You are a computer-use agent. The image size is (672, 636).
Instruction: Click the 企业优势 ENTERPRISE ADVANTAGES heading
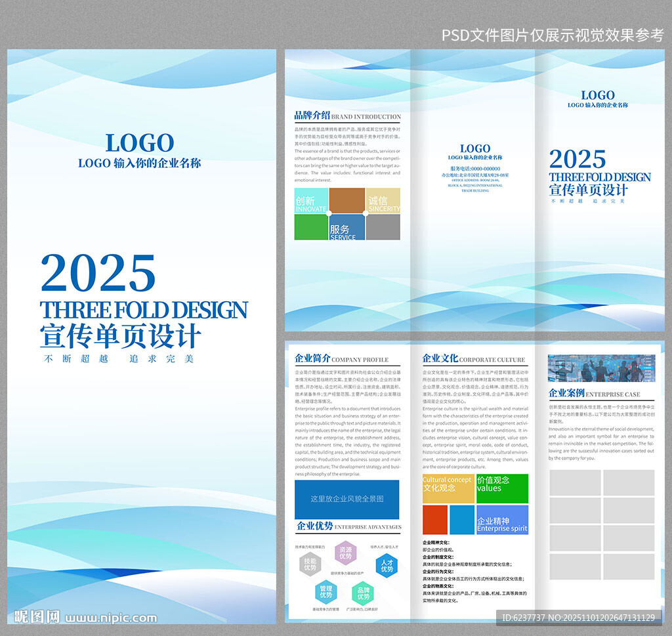coord(349,526)
